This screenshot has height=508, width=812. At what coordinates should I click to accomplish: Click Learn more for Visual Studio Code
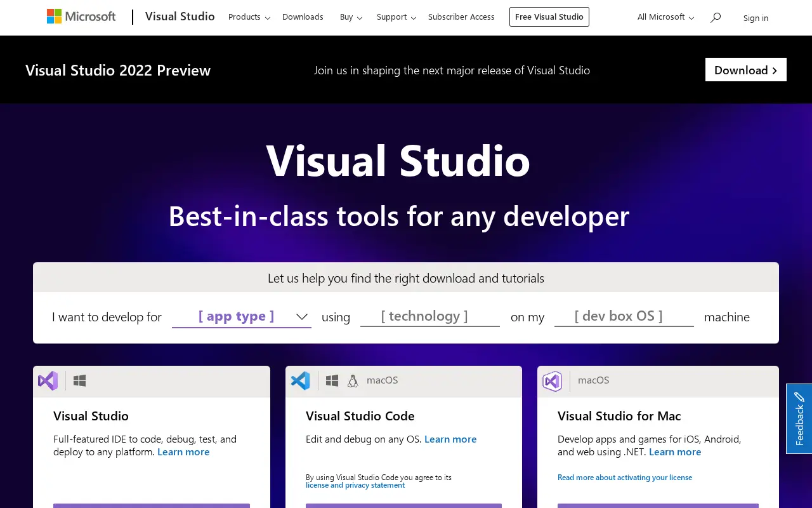[450, 439]
